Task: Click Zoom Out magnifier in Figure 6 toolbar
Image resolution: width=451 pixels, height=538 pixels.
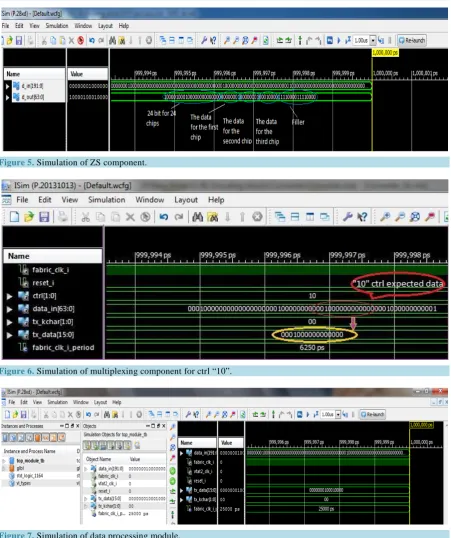Action: tap(400, 217)
